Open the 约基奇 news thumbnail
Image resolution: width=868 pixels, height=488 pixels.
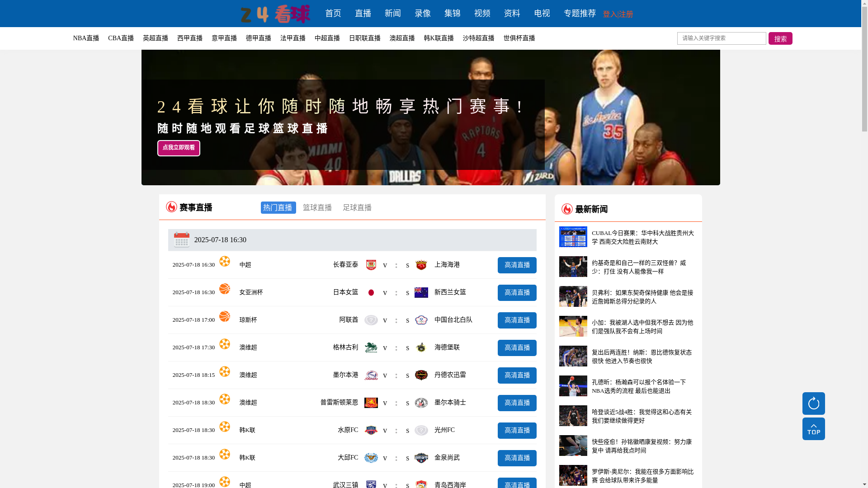click(573, 267)
